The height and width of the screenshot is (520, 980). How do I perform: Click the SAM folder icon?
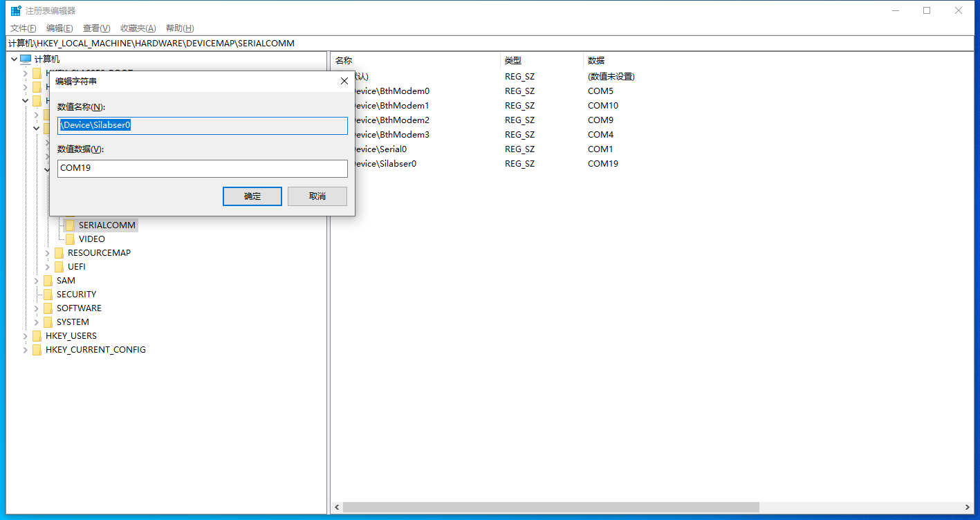click(x=48, y=280)
